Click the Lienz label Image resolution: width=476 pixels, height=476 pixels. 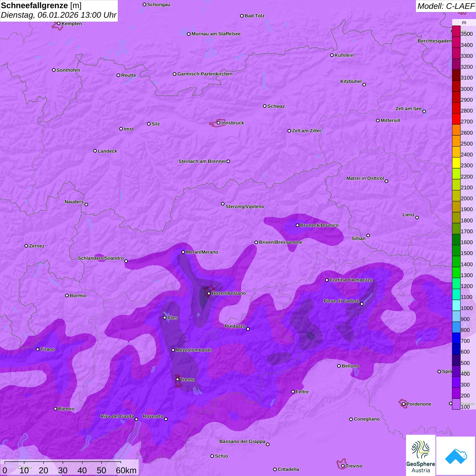pyautogui.click(x=408, y=215)
